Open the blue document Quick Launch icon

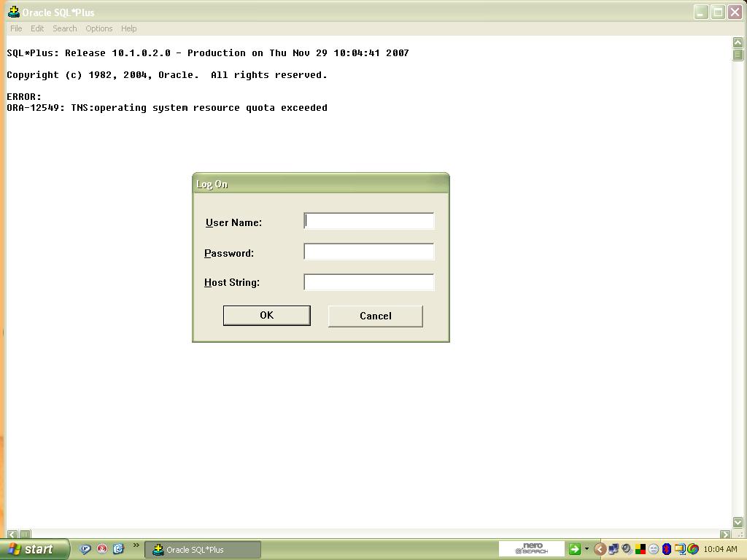119,549
